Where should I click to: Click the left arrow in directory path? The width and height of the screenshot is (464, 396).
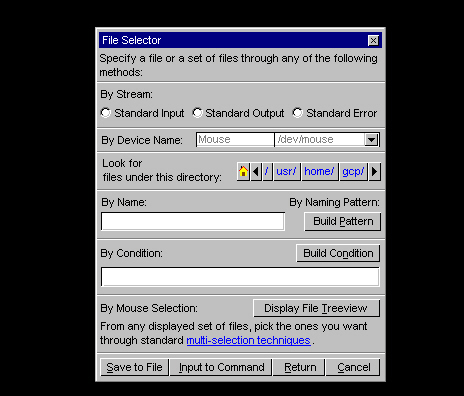coord(256,172)
